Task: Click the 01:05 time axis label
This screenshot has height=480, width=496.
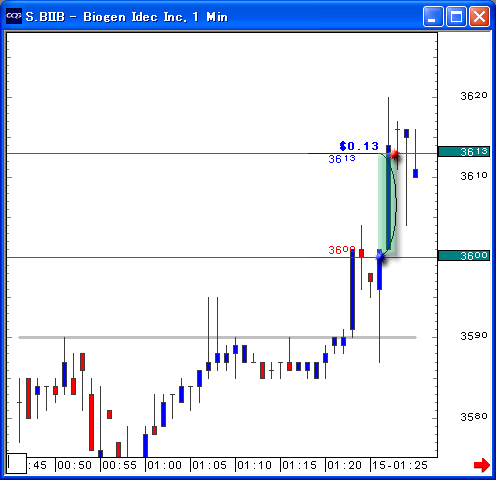Action: click(x=210, y=465)
